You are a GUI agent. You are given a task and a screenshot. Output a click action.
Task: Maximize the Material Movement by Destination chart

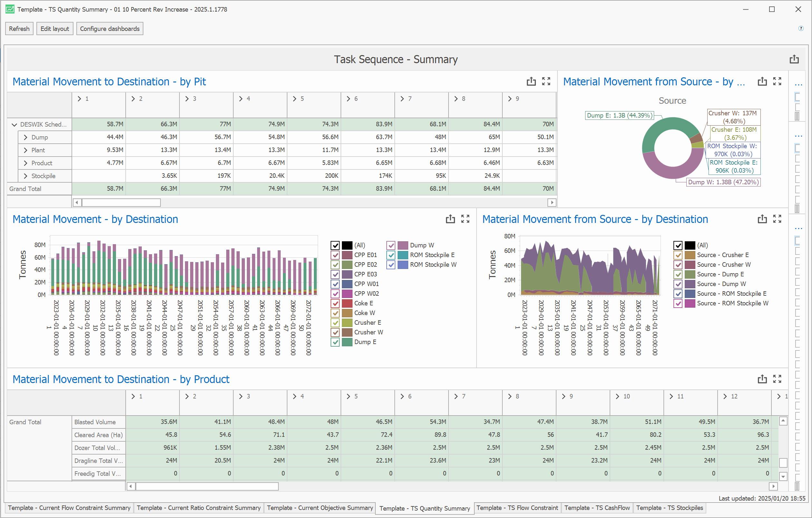pyautogui.click(x=465, y=219)
